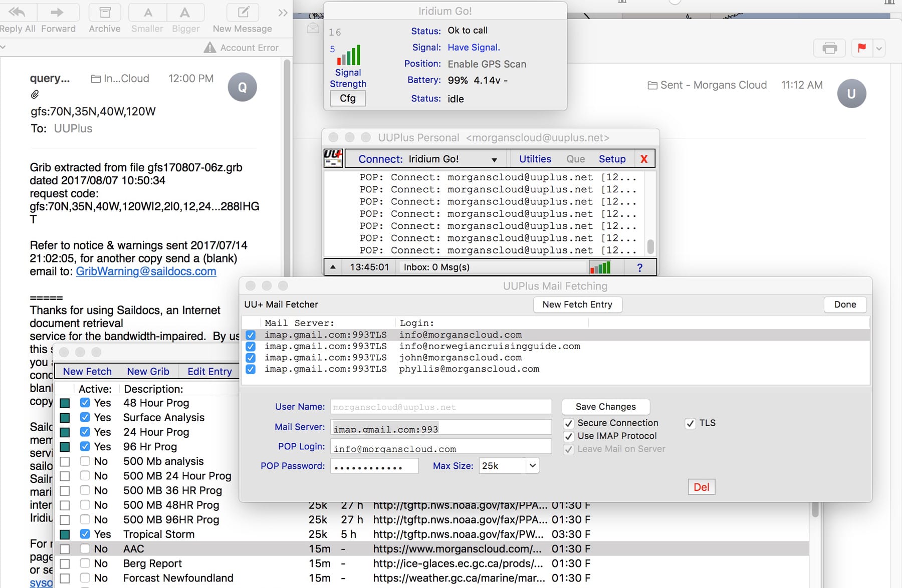Click the GribWarning@saildocs.com email link
902x588 pixels.
coord(146,271)
